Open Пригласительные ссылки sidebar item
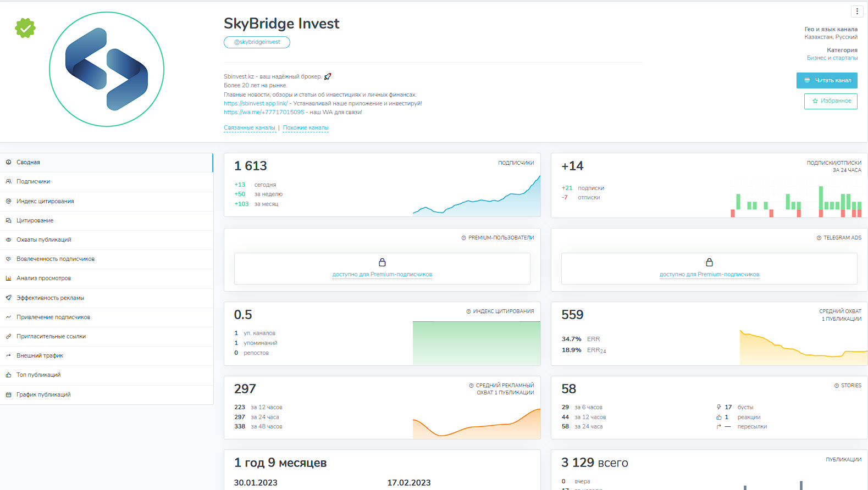The height and width of the screenshot is (490, 868). pyautogui.click(x=106, y=337)
